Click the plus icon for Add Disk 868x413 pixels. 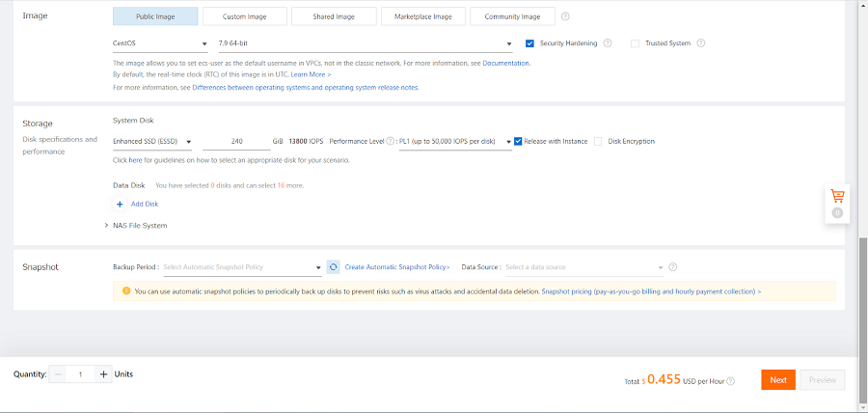[x=121, y=204]
